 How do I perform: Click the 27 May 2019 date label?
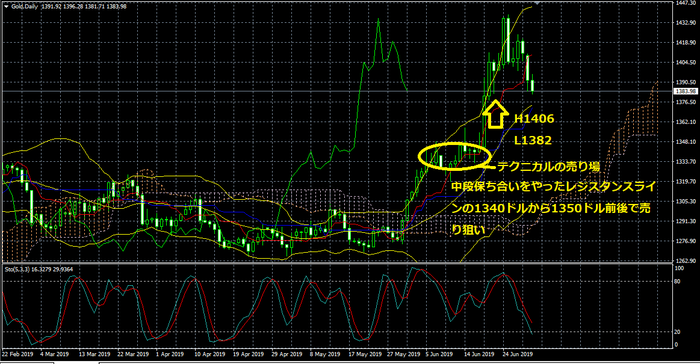(x=404, y=354)
